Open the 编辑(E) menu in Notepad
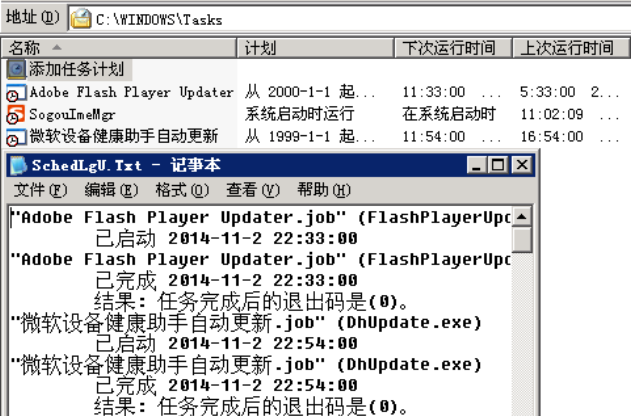This screenshot has height=416, width=631. (x=111, y=189)
